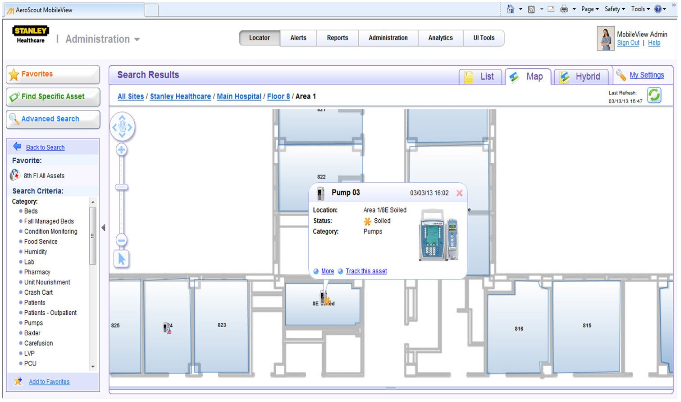Click the browser home icon

[x=510, y=9]
